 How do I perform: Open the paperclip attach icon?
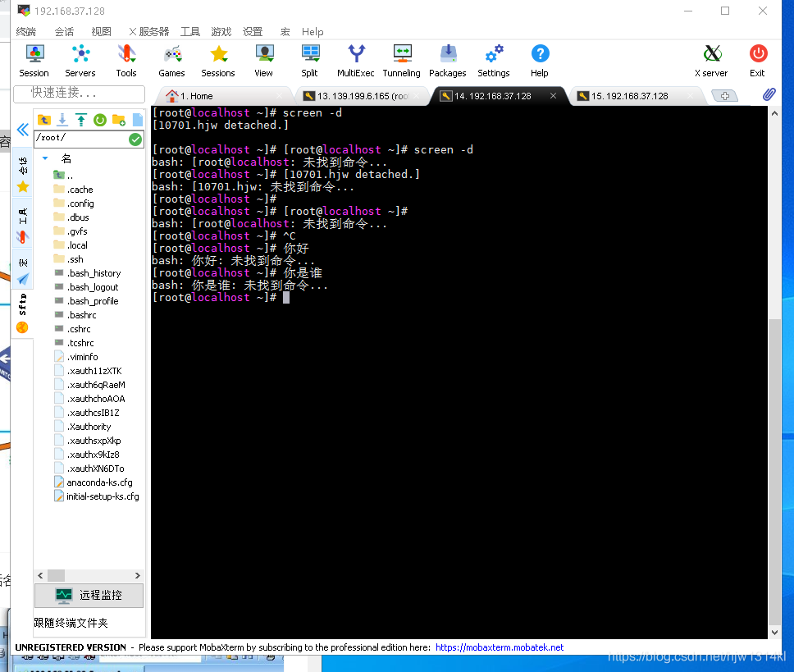click(x=769, y=94)
